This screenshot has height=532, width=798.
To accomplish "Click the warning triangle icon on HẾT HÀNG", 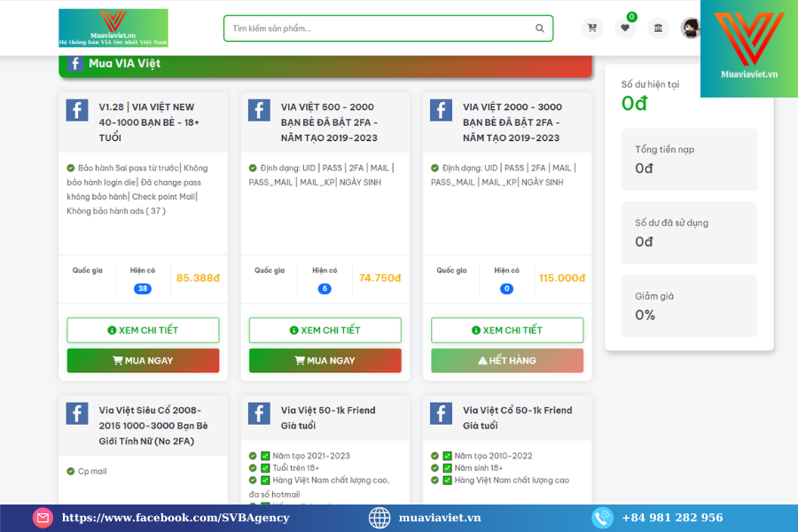I will pos(482,361).
